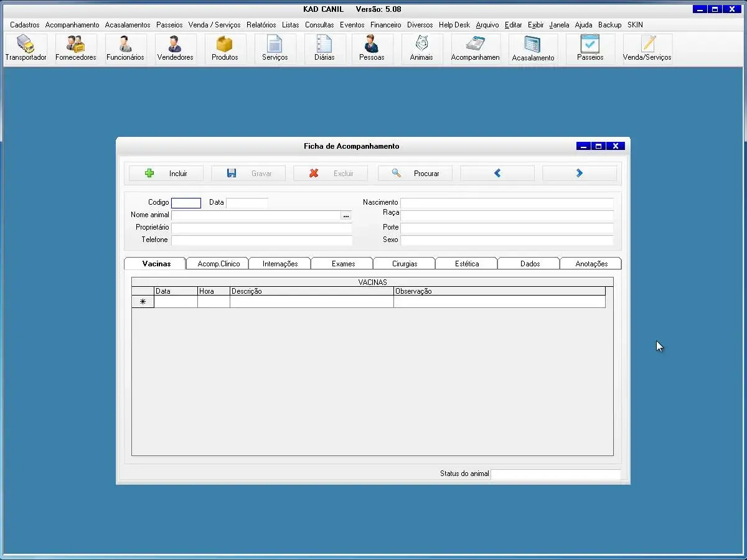Click the Descrição cell in new vaccine row
This screenshot has height=560, width=747.
[x=311, y=302]
